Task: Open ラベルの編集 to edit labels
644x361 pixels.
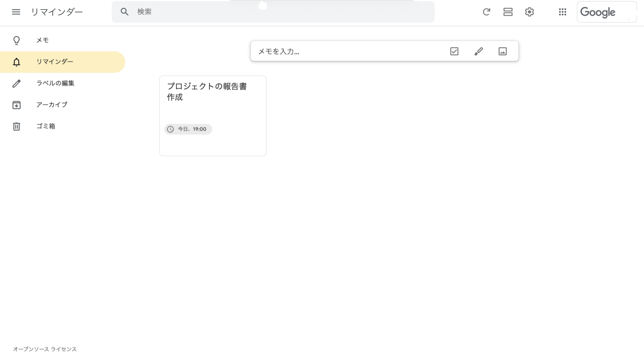Action: pos(56,83)
